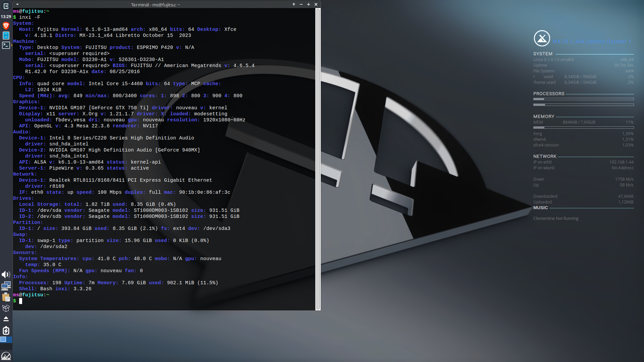Click the Conky 'PROCESSORS' heading

tap(549, 94)
